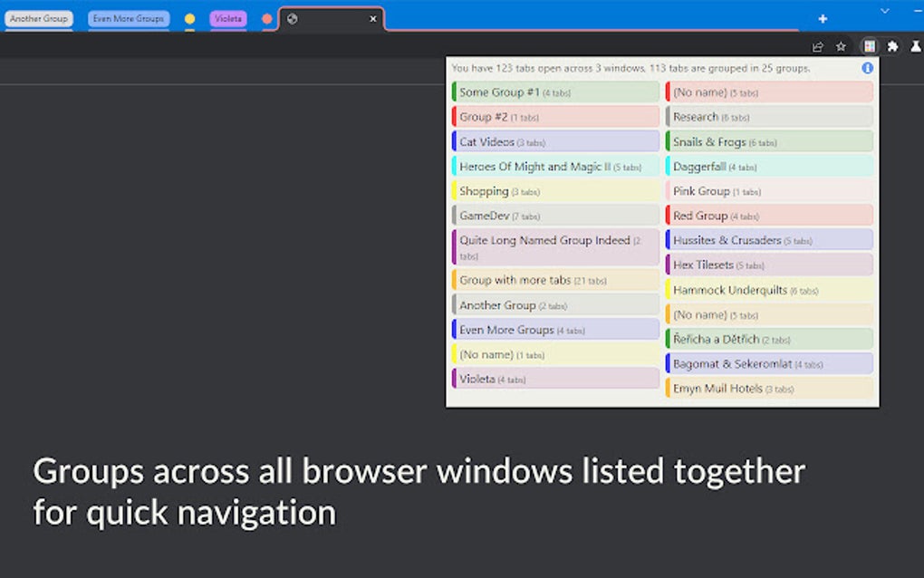
Task: Switch to the Violeta tab group
Action: 227,18
